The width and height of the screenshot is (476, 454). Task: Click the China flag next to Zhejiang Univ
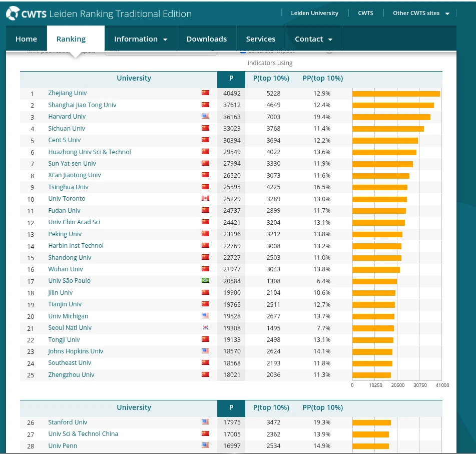[x=205, y=93]
